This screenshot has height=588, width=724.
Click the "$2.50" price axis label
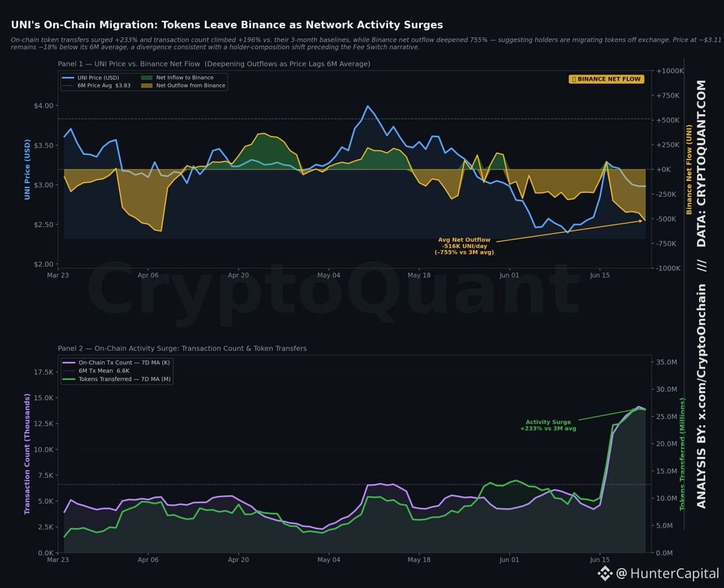click(44, 224)
